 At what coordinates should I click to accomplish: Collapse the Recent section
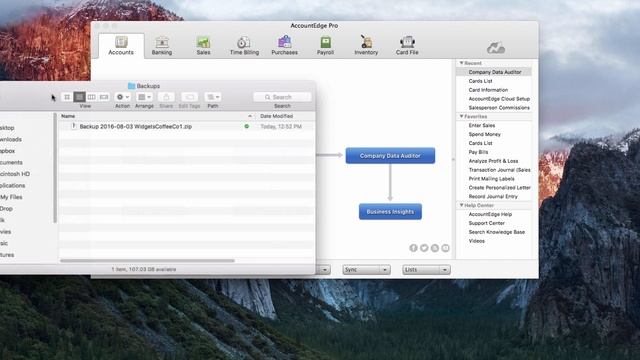[x=462, y=63]
